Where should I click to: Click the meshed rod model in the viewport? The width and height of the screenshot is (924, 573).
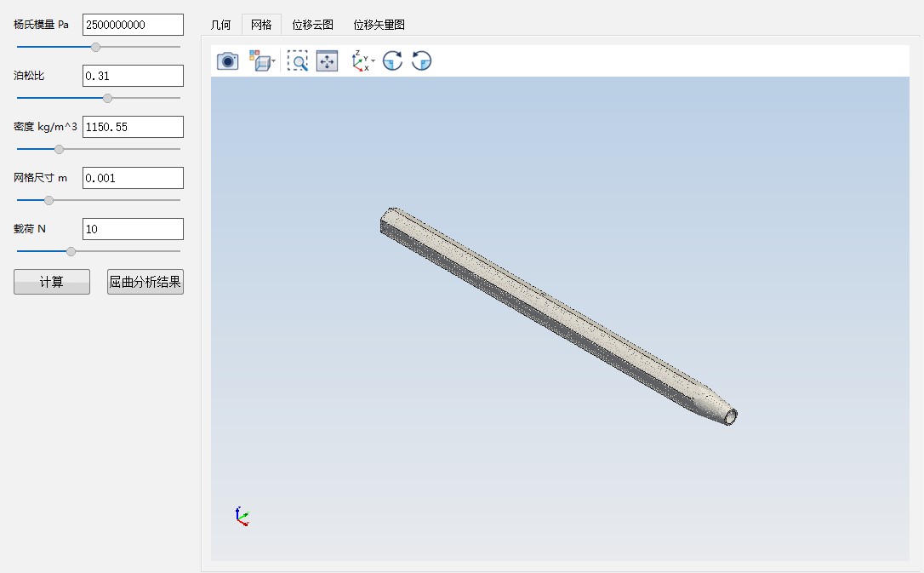[558, 315]
